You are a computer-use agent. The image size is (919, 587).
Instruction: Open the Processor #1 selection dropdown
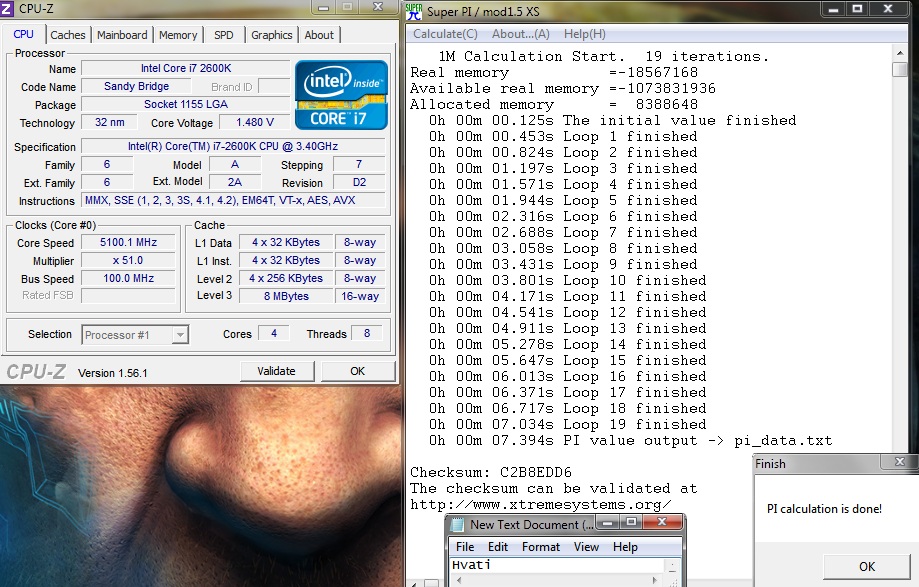click(135, 335)
